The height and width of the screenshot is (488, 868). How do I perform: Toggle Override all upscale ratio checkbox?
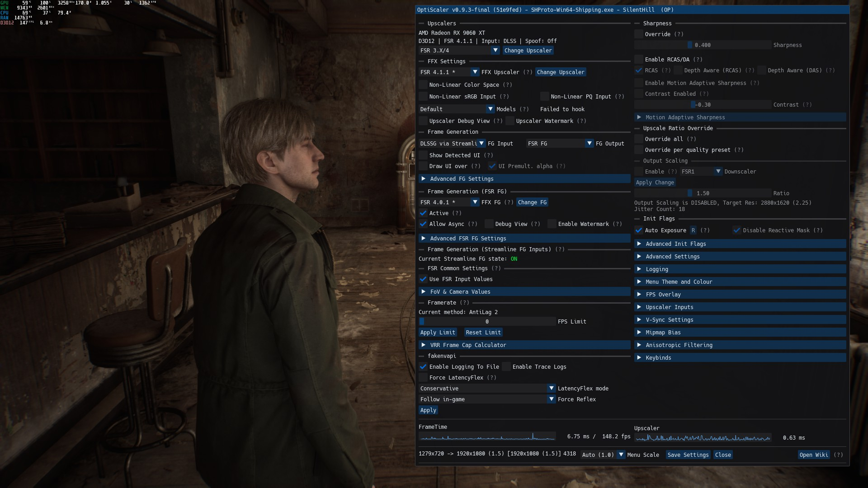(x=639, y=139)
